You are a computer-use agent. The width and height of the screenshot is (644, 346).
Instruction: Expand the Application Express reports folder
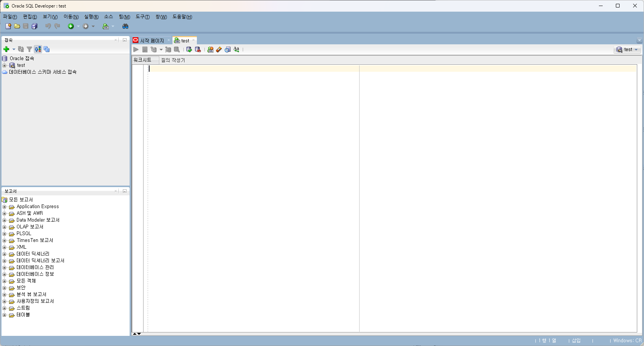click(x=5, y=207)
